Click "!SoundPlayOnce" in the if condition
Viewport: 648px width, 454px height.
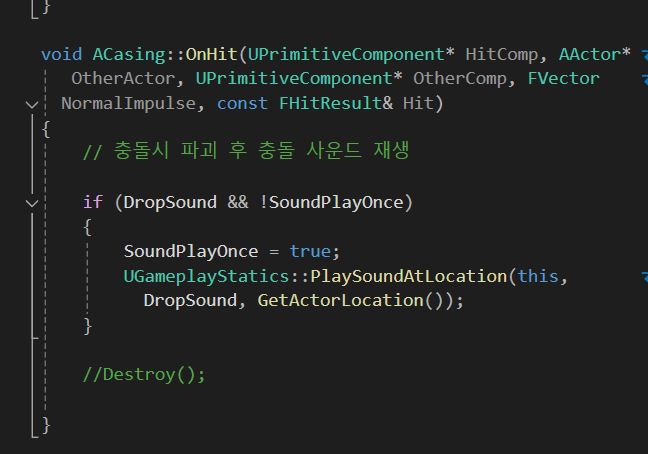click(331, 202)
